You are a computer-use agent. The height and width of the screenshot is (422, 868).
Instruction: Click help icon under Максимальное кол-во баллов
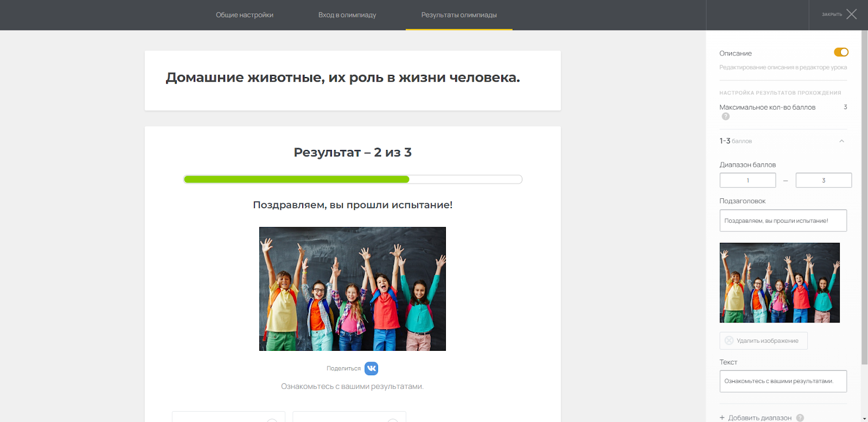point(726,116)
